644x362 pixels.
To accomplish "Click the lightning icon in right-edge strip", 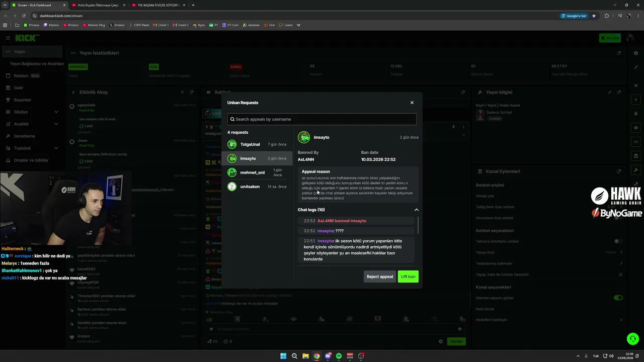I will (x=636, y=100).
